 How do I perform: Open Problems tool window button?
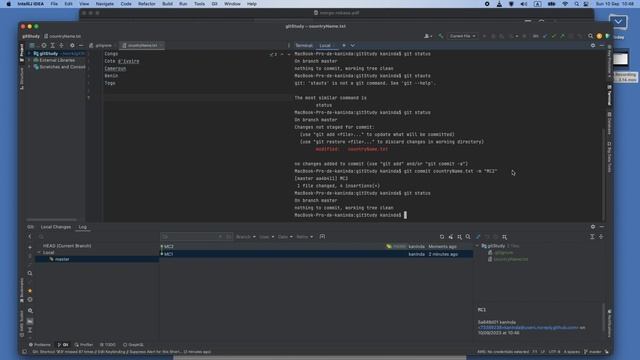(40, 345)
